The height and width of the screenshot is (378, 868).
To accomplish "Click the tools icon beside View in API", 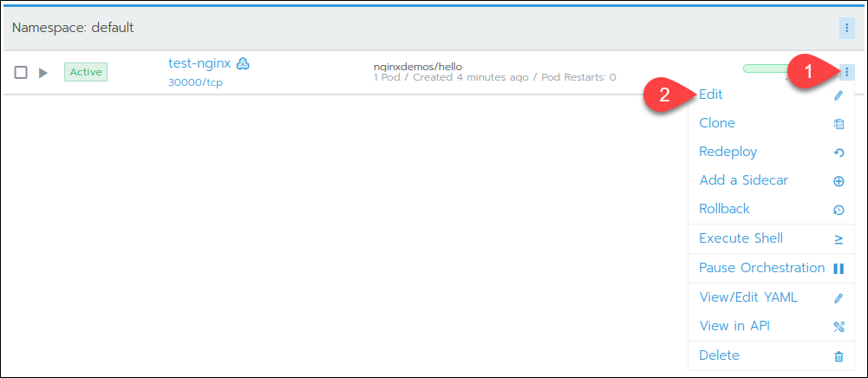I will (839, 327).
